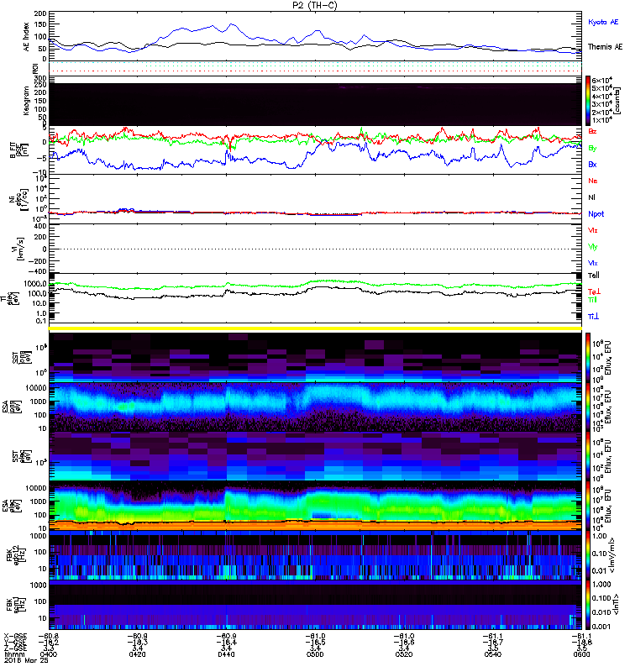Select the '0600' time tick label

581,654
